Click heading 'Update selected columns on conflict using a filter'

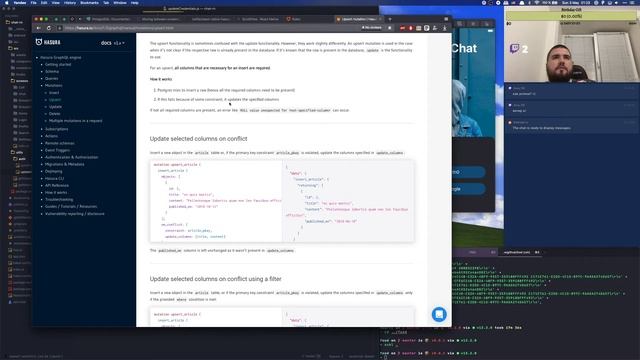[216, 279]
